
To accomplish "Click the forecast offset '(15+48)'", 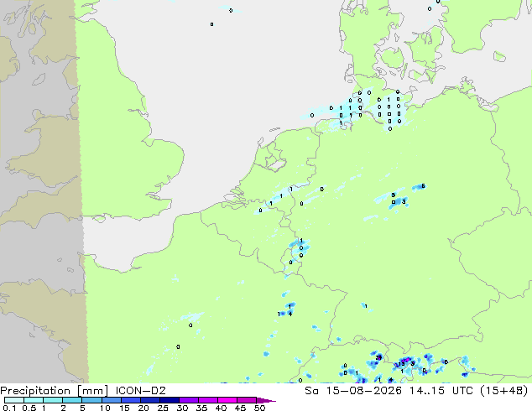I will pos(504,391).
